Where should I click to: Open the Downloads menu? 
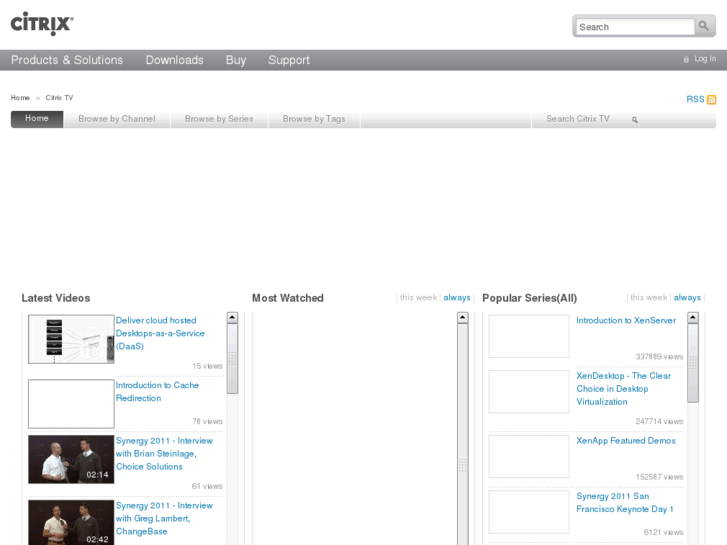pyautogui.click(x=174, y=60)
